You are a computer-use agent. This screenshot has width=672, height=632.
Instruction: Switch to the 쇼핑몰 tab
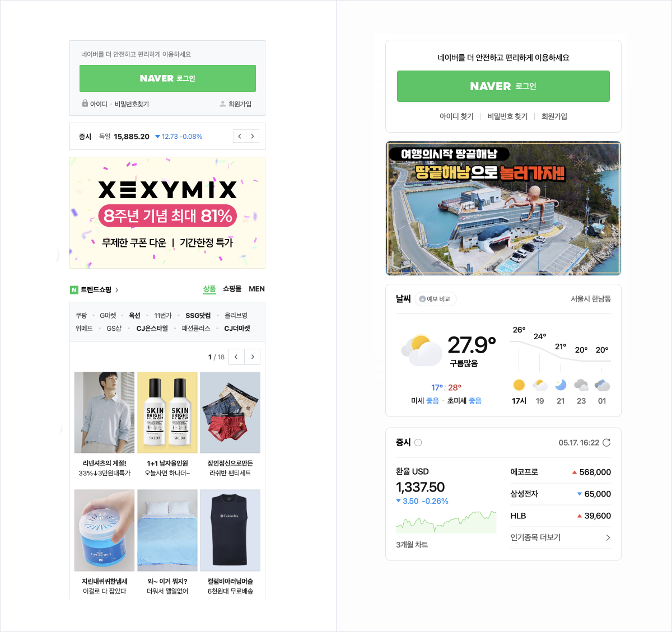pos(232,289)
